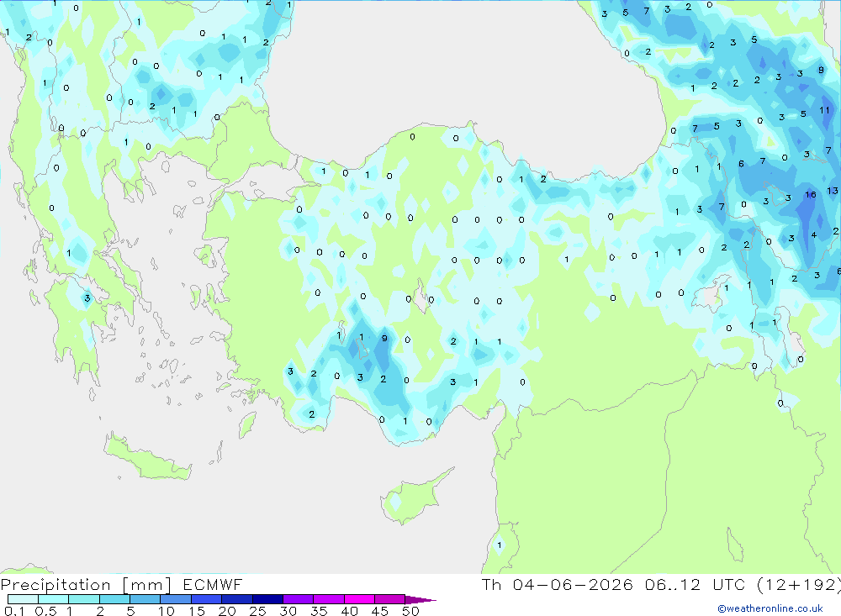The width and height of the screenshot is (841, 616).
Task: Choose the 20–25 mm legend color swatch
Action: [237, 599]
